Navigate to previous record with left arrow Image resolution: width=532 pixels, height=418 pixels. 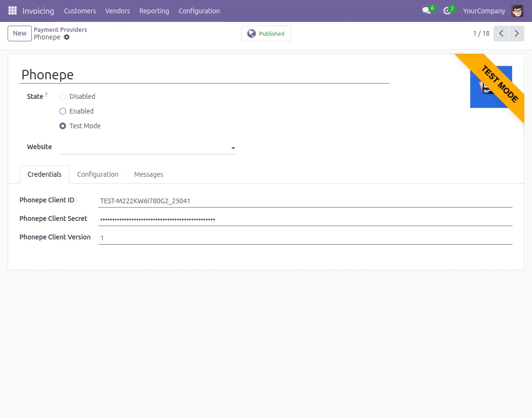pos(501,33)
